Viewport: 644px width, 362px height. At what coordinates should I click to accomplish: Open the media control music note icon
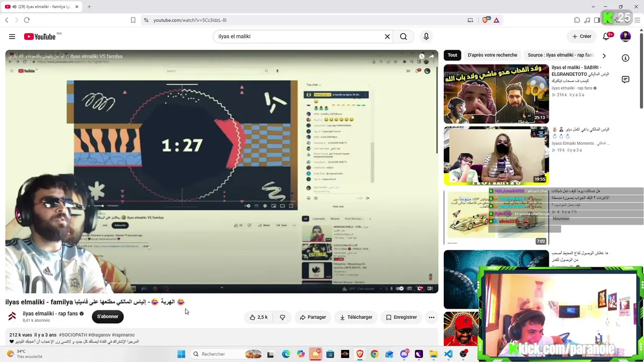point(587,20)
